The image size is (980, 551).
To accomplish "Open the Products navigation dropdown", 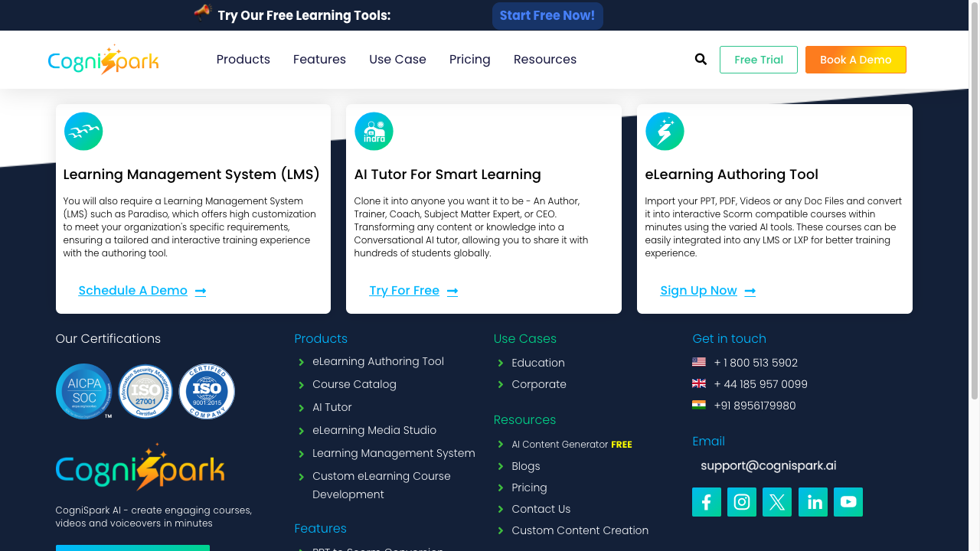I will tap(243, 59).
